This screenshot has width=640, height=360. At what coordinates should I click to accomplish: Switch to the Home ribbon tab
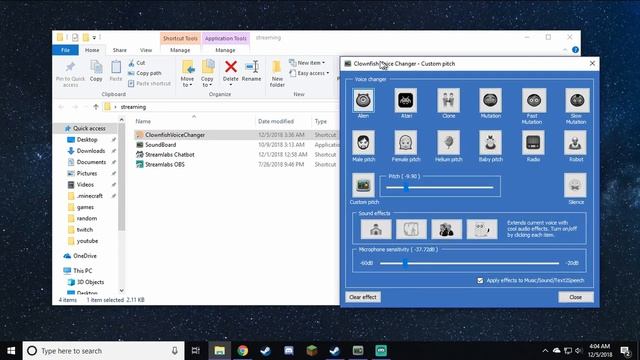pyautogui.click(x=92, y=50)
